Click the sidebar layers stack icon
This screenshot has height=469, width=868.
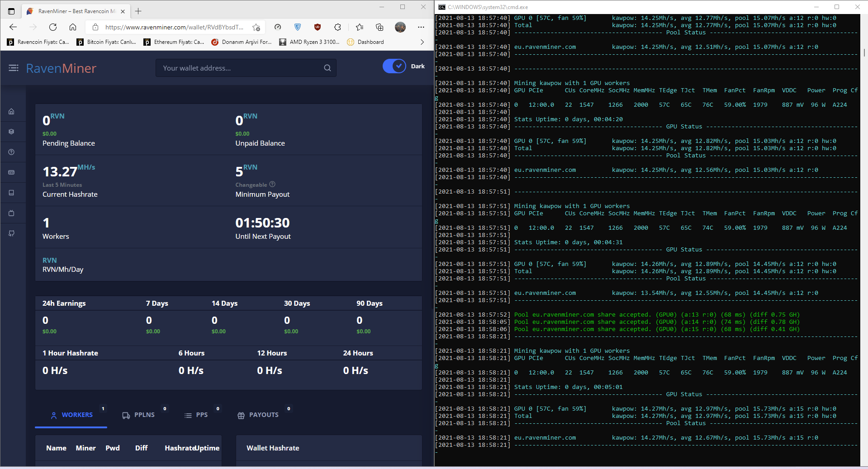11,132
